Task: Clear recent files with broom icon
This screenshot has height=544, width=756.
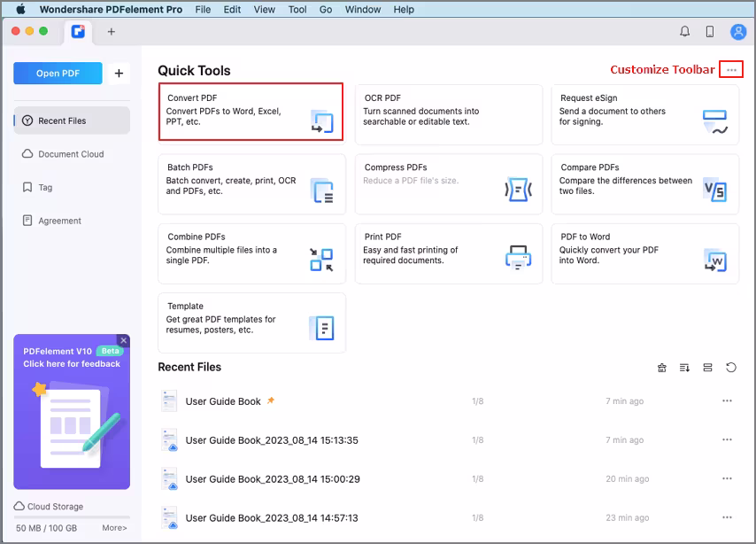Action: 662,368
